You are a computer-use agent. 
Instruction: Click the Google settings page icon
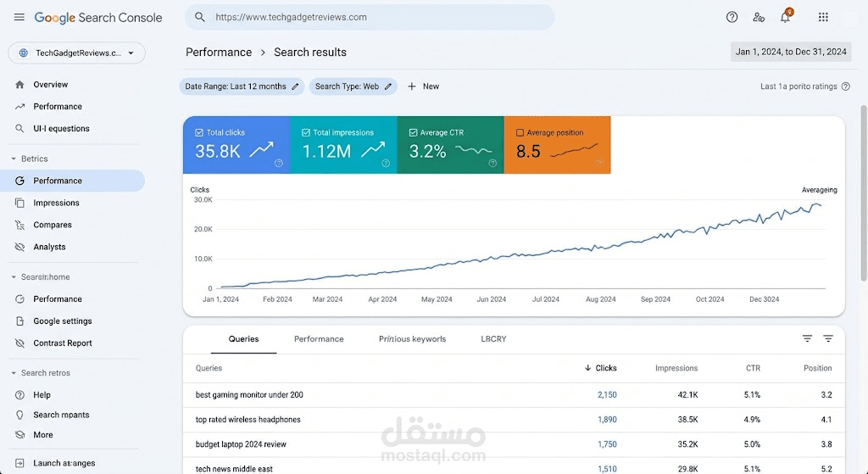(x=20, y=321)
